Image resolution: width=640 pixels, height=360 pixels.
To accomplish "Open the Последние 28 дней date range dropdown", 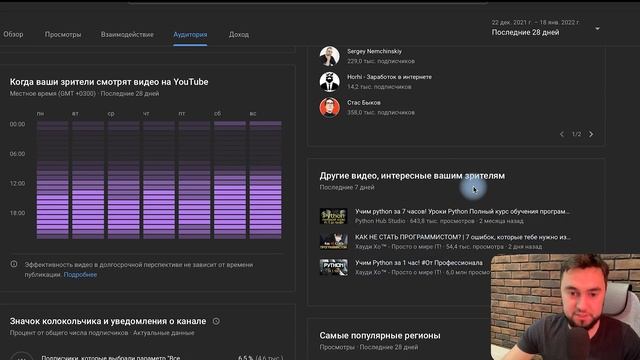I will point(545,28).
